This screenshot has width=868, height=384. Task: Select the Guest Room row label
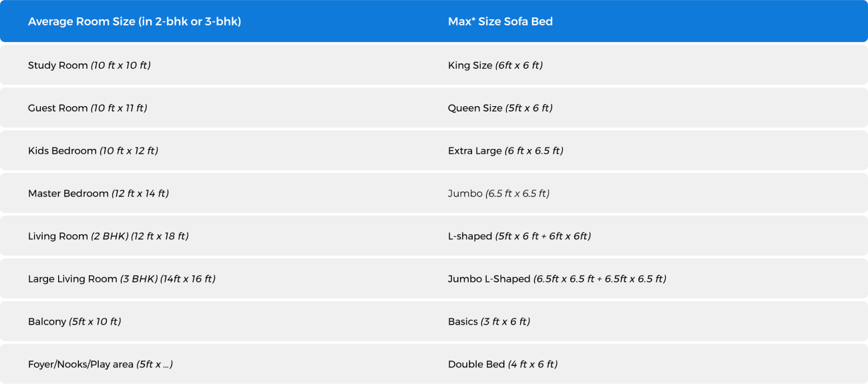point(58,108)
